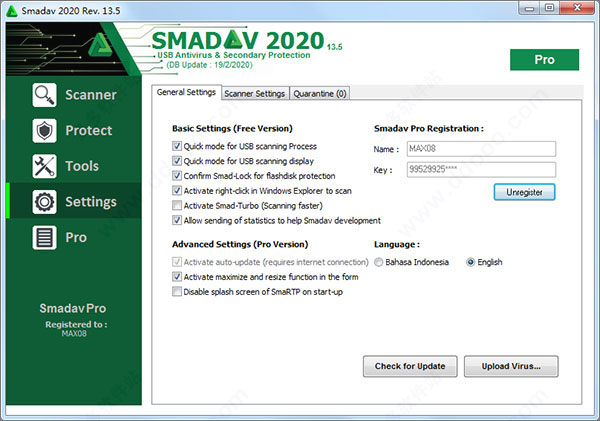600x421 pixels.
Task: Click the Language heading
Action: [x=397, y=245]
